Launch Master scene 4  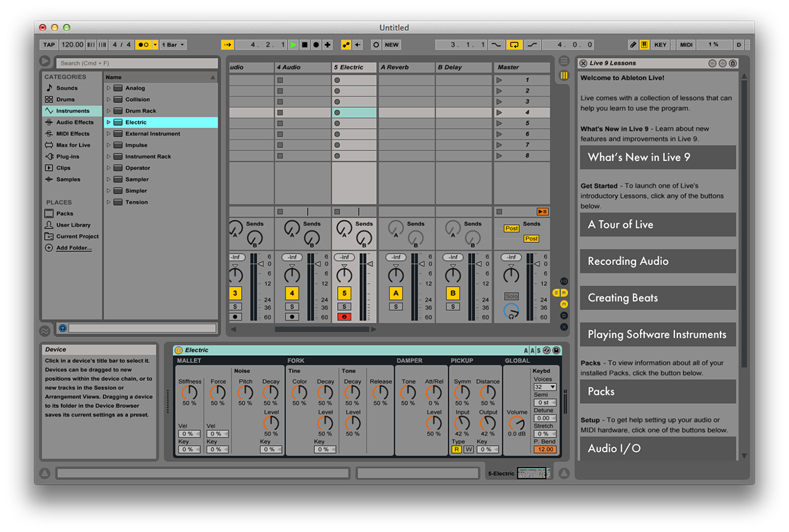click(x=499, y=113)
